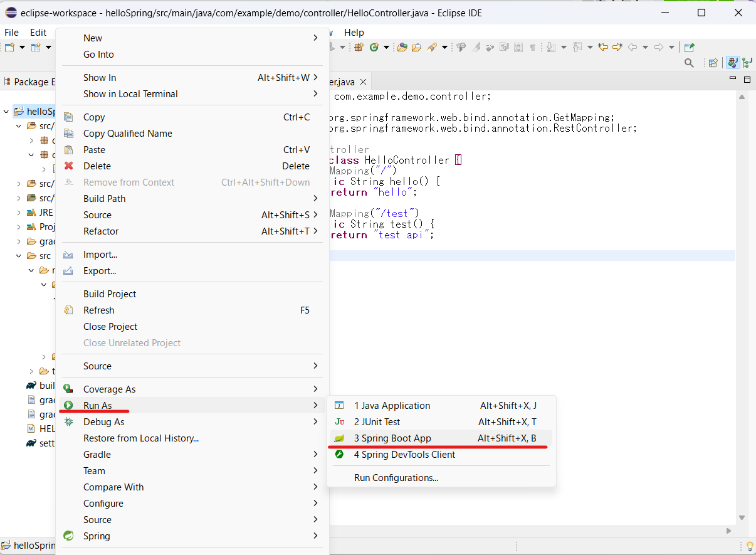756x555 pixels.
Task: Select '3 Spring Boot App' in the Run As submenu
Action: click(x=392, y=438)
